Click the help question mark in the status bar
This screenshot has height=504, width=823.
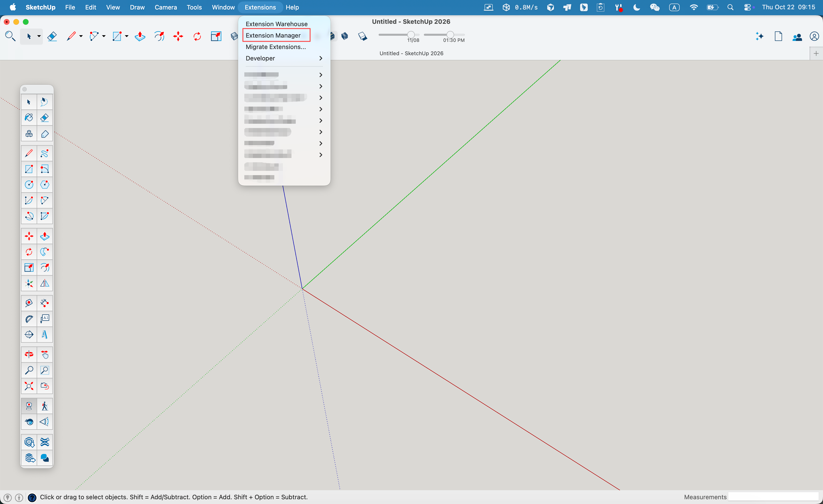pos(32,497)
